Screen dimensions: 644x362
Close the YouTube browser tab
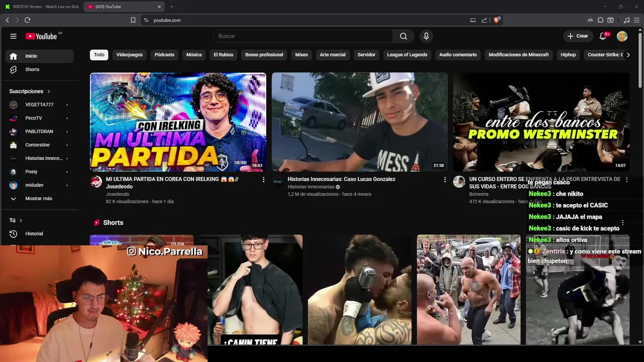tap(159, 7)
